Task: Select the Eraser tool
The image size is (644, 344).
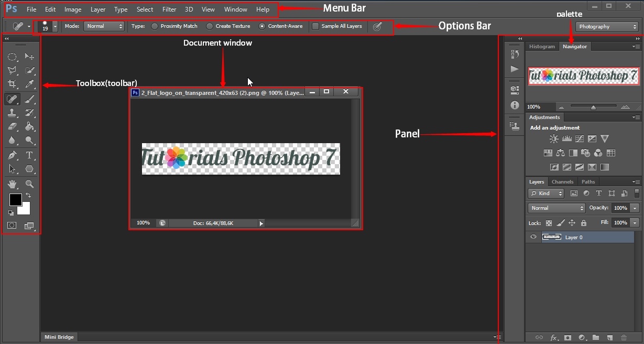Action: [x=12, y=126]
